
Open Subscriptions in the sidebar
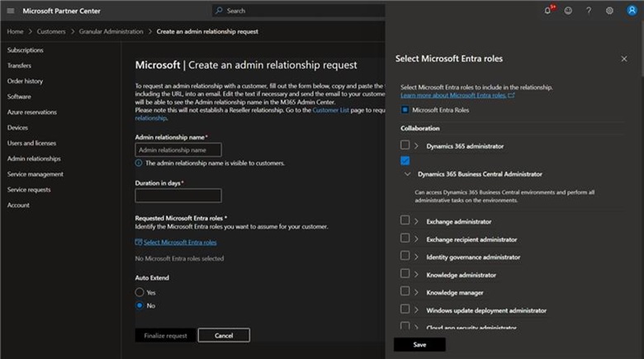(25, 50)
